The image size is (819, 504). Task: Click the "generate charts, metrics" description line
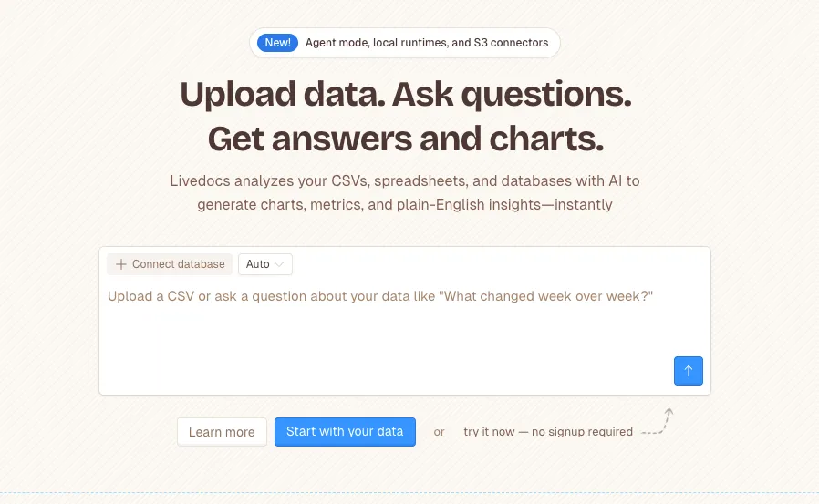click(405, 204)
